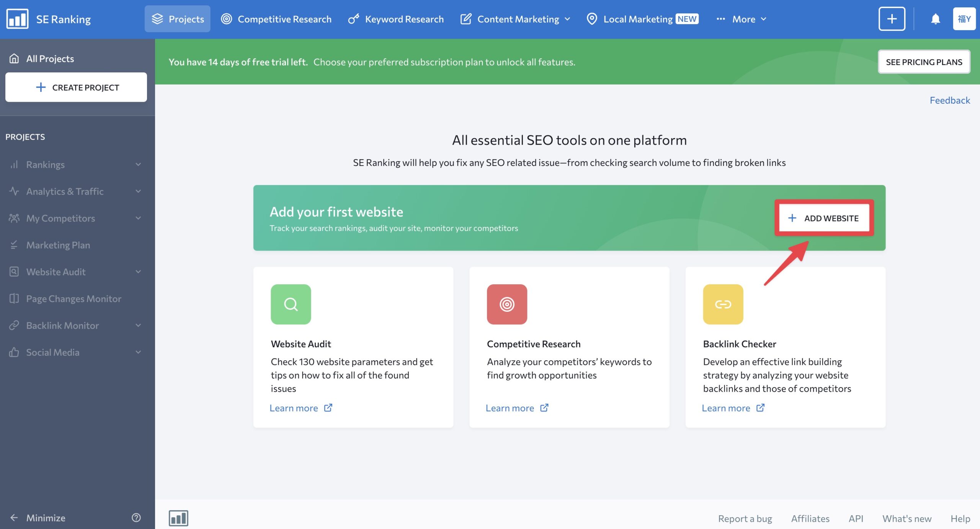
Task: Click the green Website Audit magnifier icon
Action: [291, 304]
